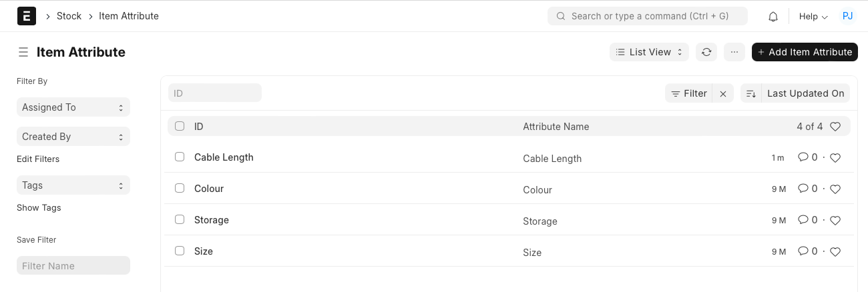Open the Created By dropdown
Screen dimensions: 868x292
(x=73, y=137)
